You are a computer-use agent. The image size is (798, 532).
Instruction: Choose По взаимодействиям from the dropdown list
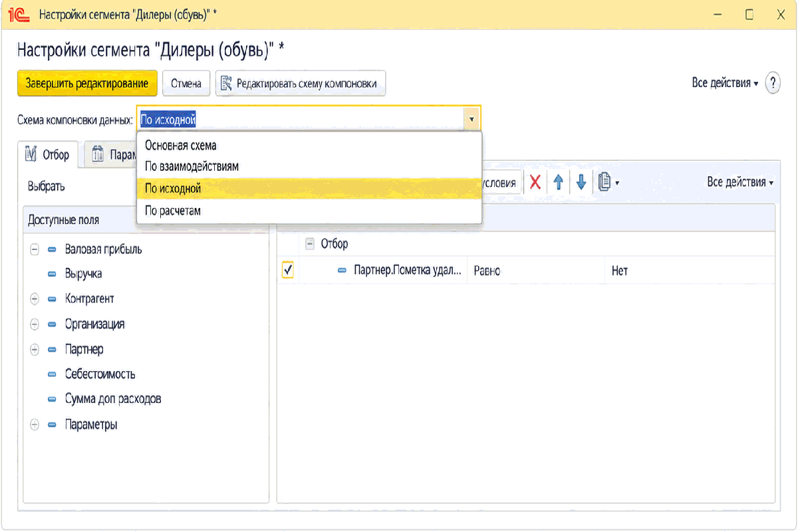pyautogui.click(x=309, y=166)
